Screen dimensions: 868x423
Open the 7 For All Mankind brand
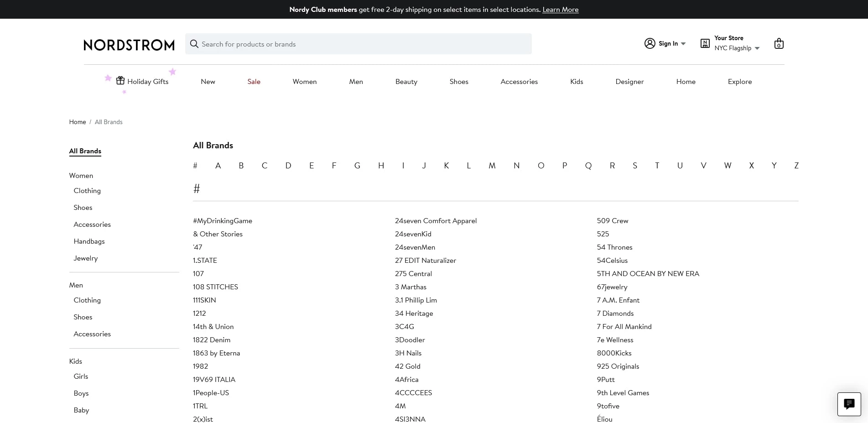pos(624,327)
